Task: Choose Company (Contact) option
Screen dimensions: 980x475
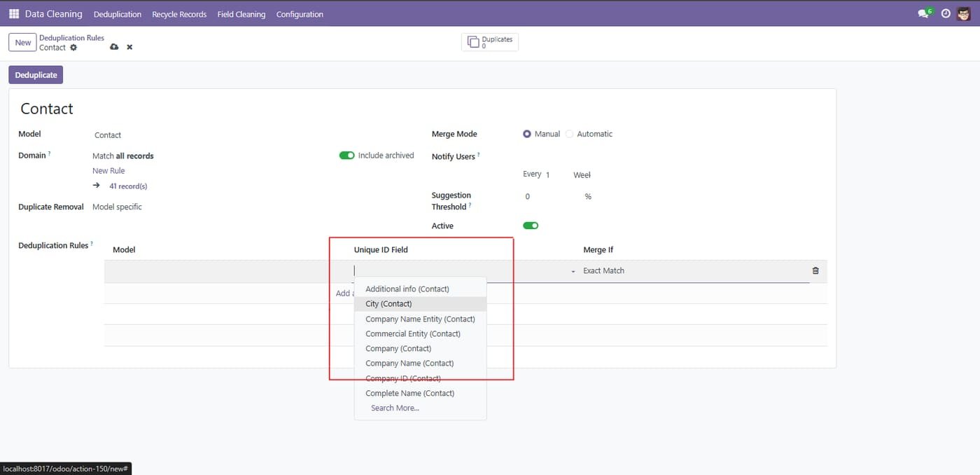Action: (420, 348)
